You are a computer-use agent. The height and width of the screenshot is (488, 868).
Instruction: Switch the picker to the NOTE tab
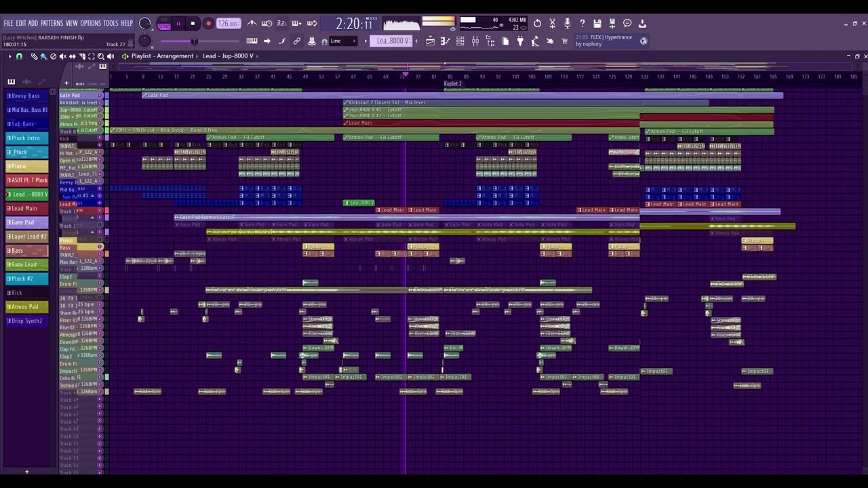(80, 84)
